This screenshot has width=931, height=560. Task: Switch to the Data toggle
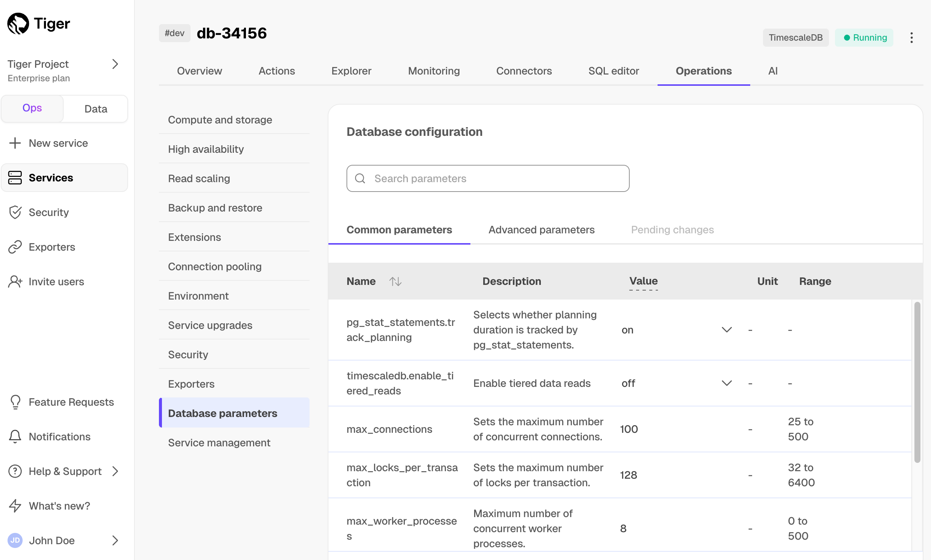point(96,109)
